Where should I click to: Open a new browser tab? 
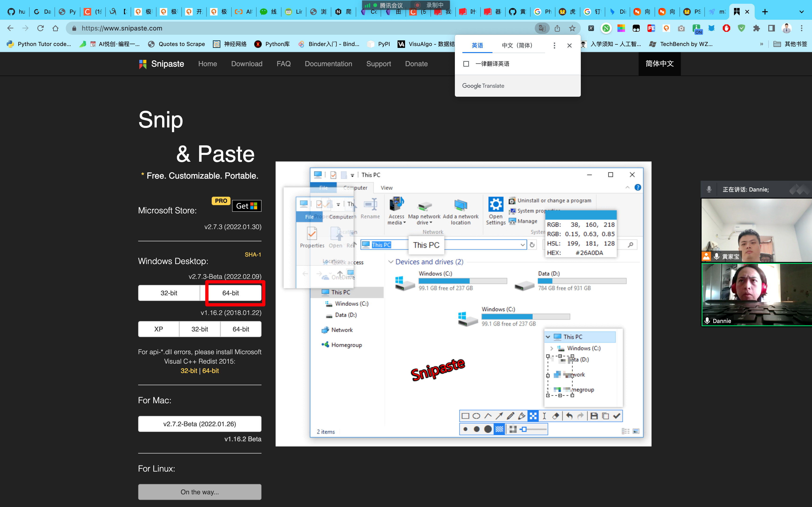tap(765, 12)
